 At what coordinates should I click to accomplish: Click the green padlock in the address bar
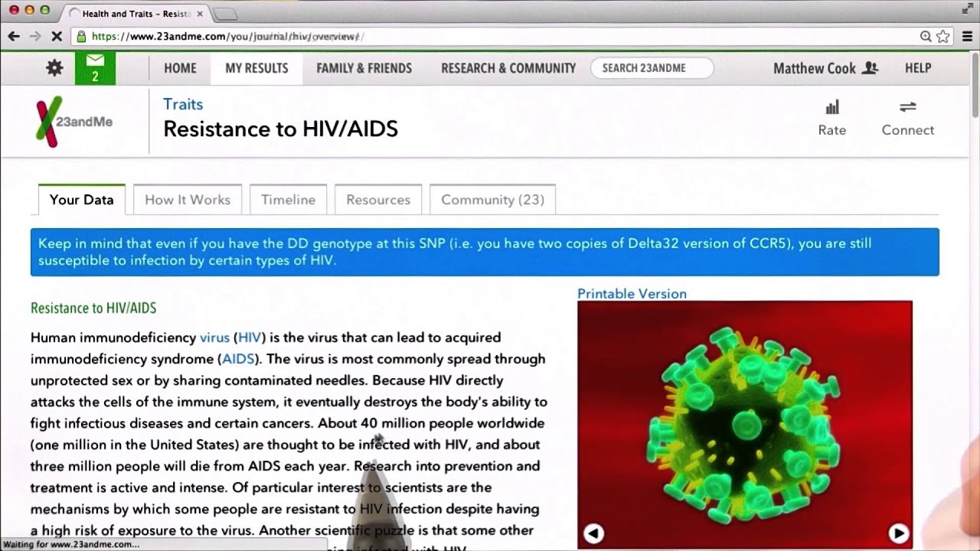(81, 36)
